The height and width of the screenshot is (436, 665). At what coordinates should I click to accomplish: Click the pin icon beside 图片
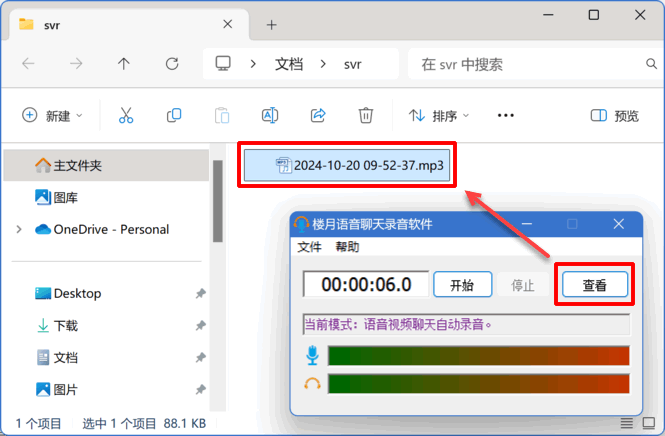coord(201,389)
